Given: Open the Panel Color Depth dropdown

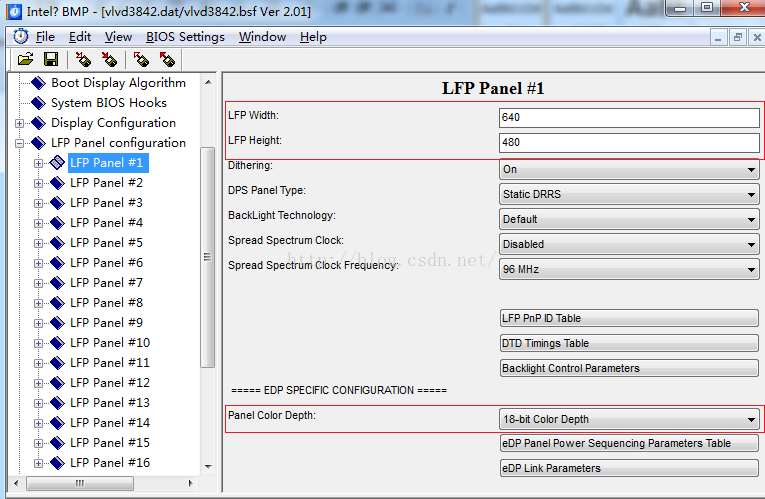Looking at the screenshot, I should pyautogui.click(x=629, y=419).
